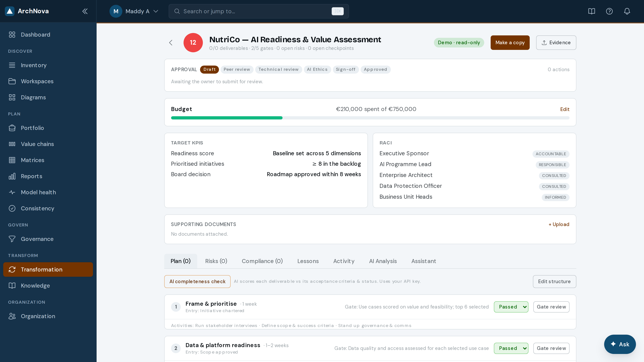The width and height of the screenshot is (644, 362).
Task: Open the help question mark icon
Action: [x=609, y=11]
